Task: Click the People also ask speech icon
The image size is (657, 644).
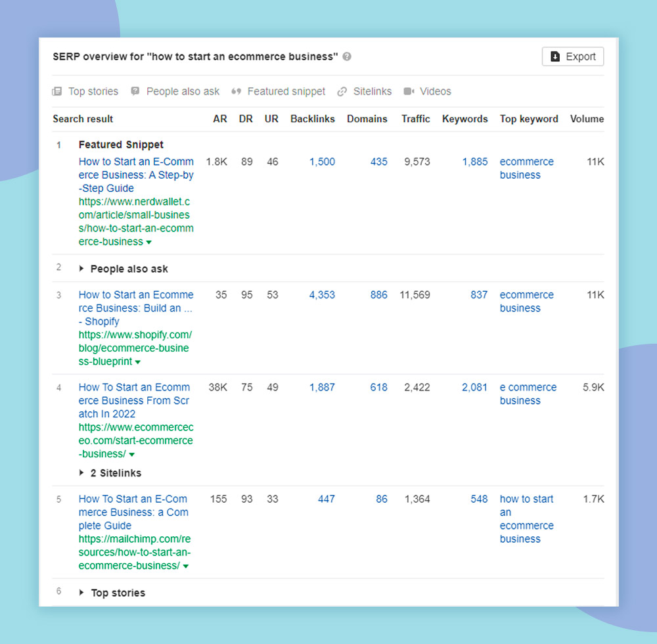Action: 135,91
